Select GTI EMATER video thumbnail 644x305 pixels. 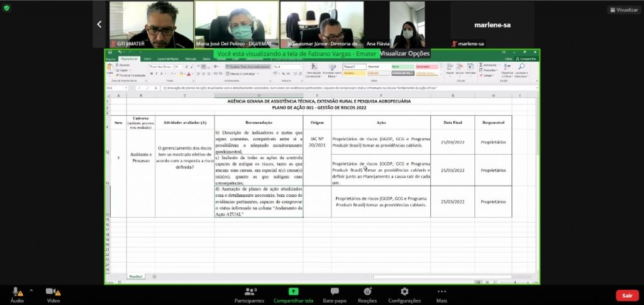(x=150, y=24)
